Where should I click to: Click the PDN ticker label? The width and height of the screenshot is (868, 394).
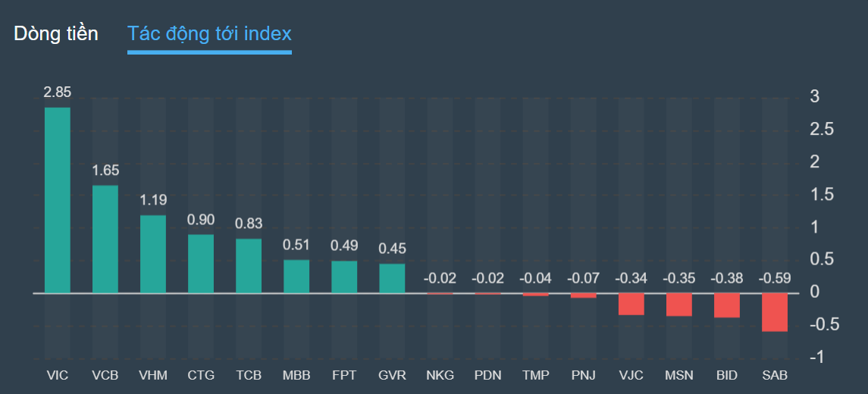(x=487, y=375)
